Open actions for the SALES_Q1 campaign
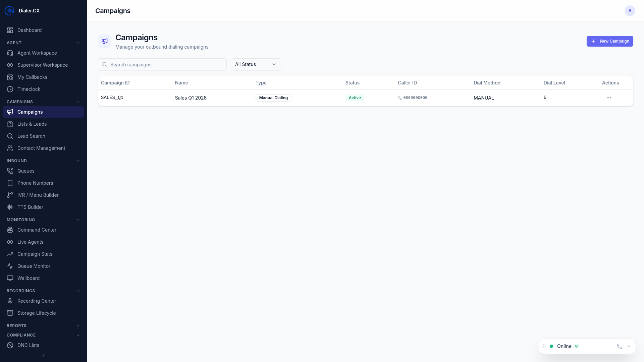Viewport: 644px width, 362px height. coord(609,98)
